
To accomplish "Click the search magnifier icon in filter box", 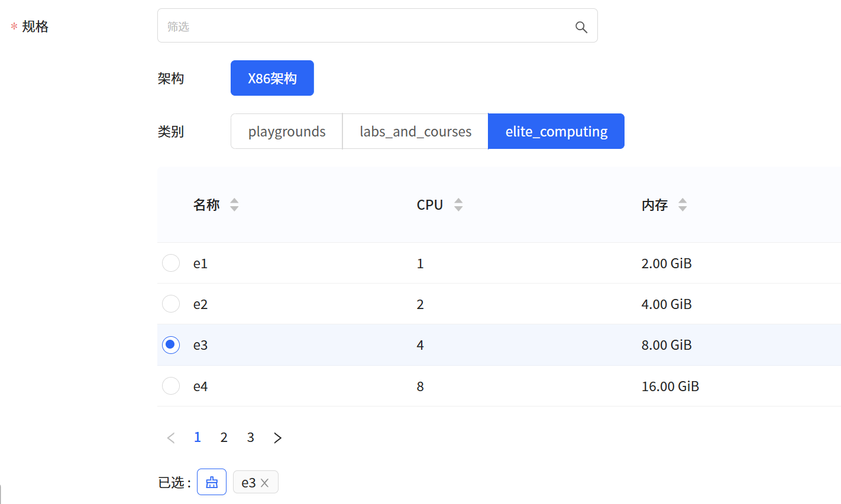I will pyautogui.click(x=581, y=27).
